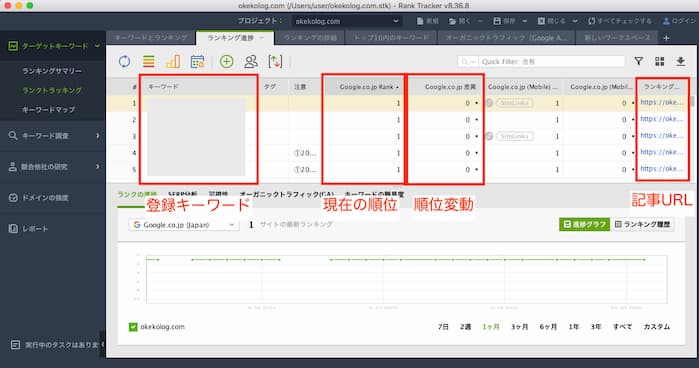Click the download export arrow icon
Viewport: 699px width, 368px height.
click(x=680, y=61)
